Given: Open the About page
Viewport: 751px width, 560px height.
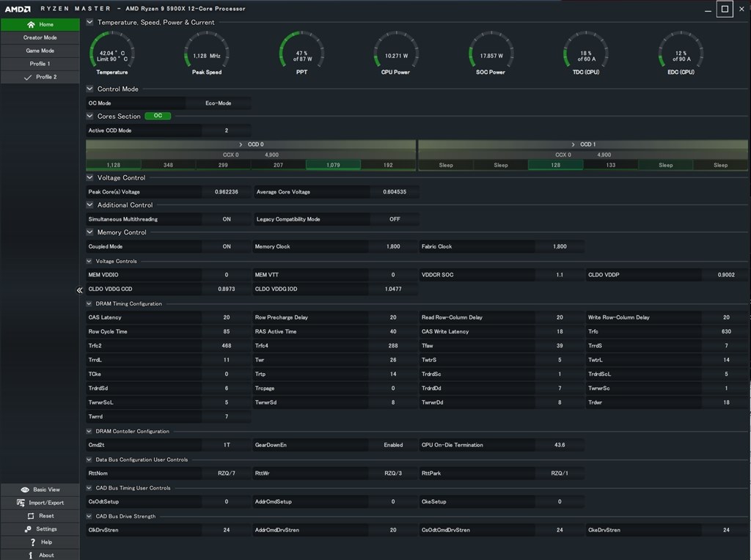Looking at the screenshot, I should (40, 555).
